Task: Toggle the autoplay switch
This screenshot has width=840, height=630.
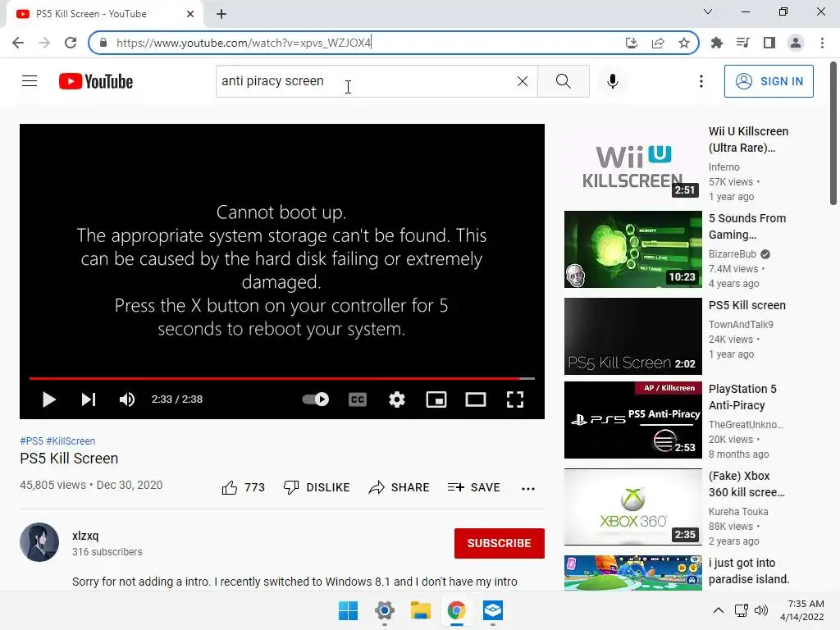Action: coord(316,399)
